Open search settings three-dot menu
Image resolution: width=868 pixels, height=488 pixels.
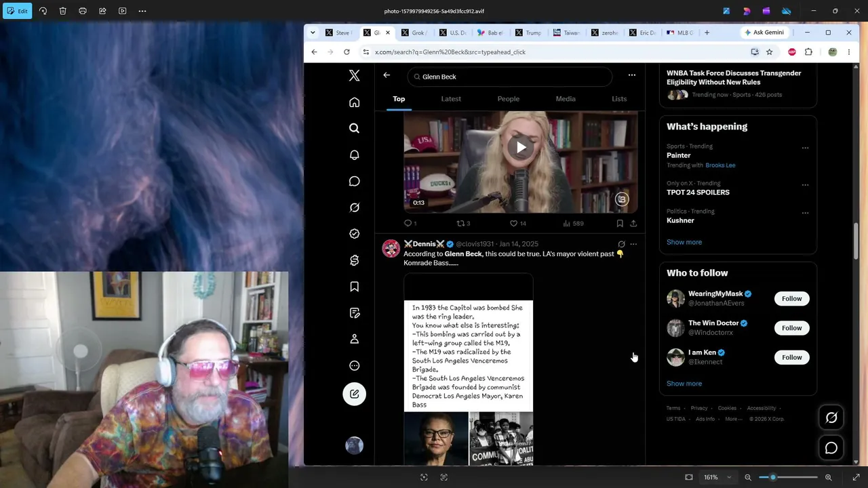click(x=631, y=75)
